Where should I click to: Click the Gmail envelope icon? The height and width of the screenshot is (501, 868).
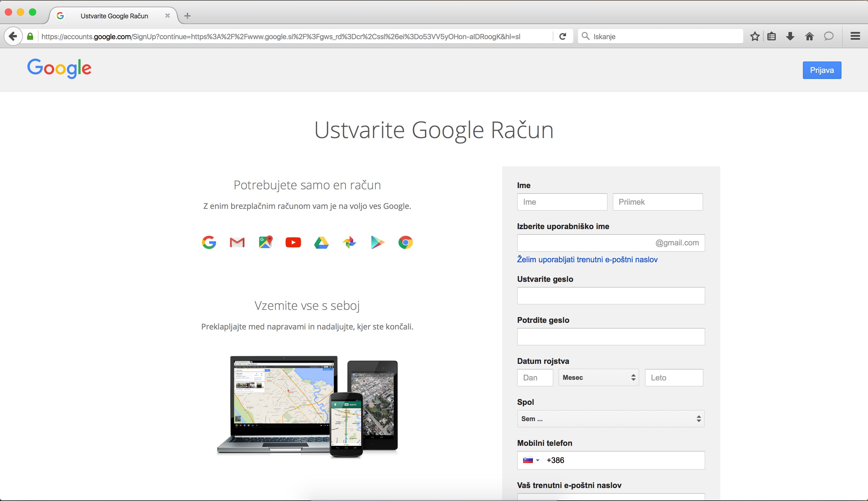coord(237,242)
